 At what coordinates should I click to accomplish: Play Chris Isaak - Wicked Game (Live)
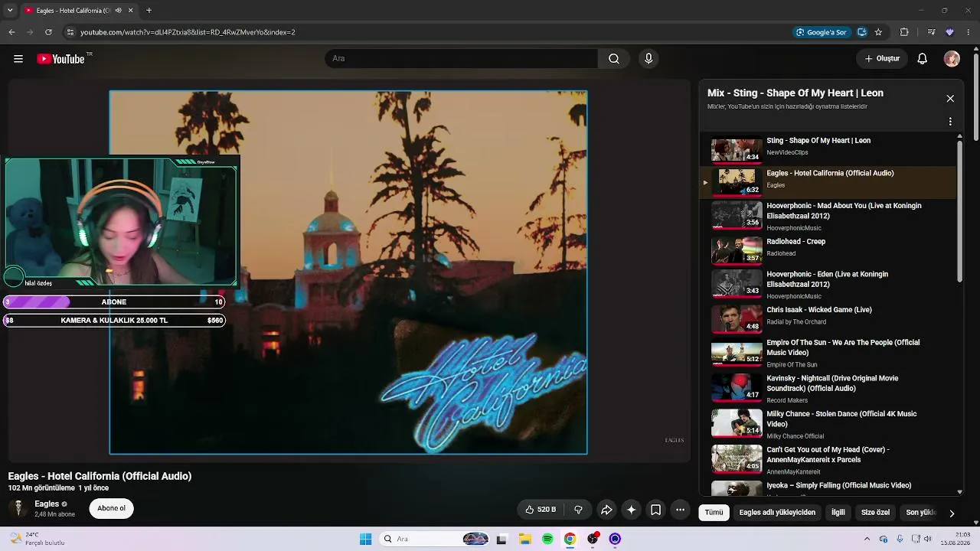pyautogui.click(x=828, y=318)
